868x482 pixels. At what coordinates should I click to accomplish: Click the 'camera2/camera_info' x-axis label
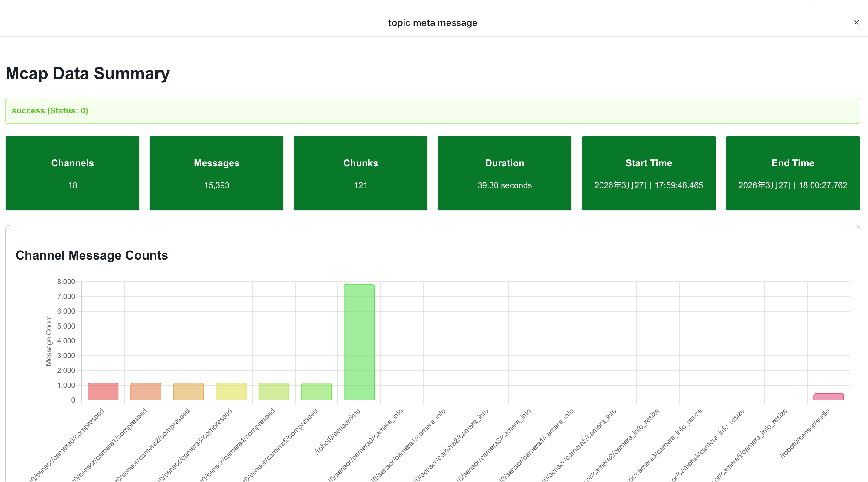[x=452, y=444]
